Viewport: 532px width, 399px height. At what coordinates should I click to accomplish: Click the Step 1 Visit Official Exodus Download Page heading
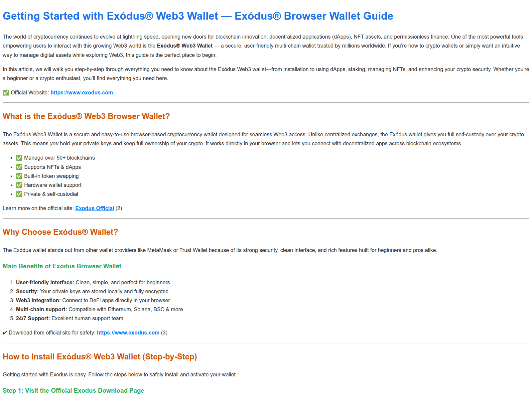point(73,391)
